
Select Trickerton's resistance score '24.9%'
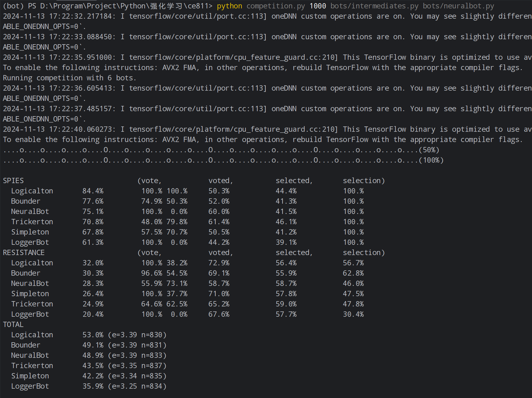[x=93, y=304]
